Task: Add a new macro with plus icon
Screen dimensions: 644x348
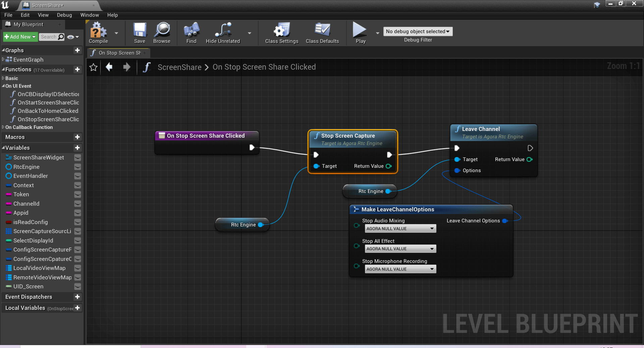Action: click(x=77, y=137)
